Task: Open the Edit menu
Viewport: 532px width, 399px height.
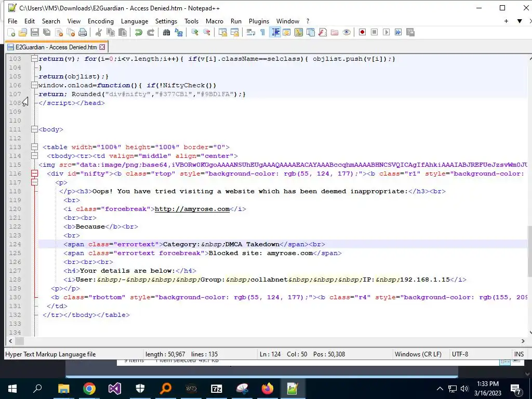Action: [30, 21]
